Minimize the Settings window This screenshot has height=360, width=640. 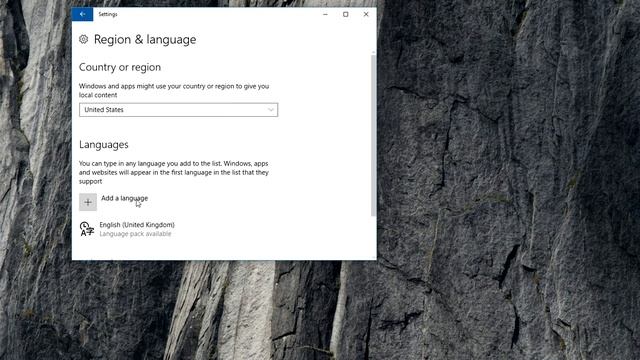325,14
